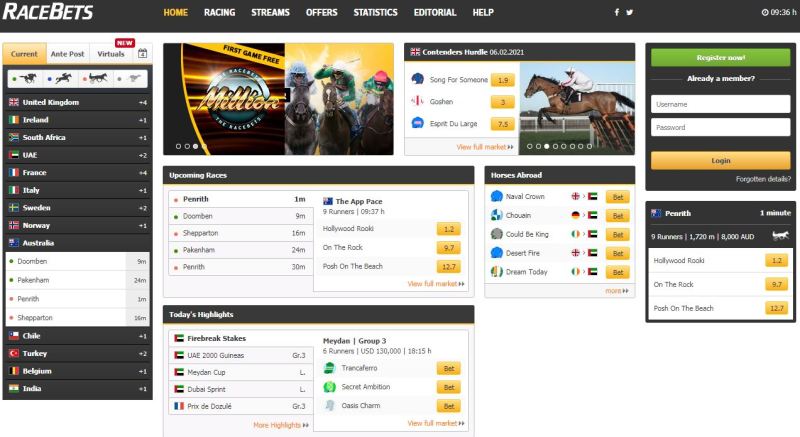Open UAE 2000 Guineas highlight

click(240, 355)
